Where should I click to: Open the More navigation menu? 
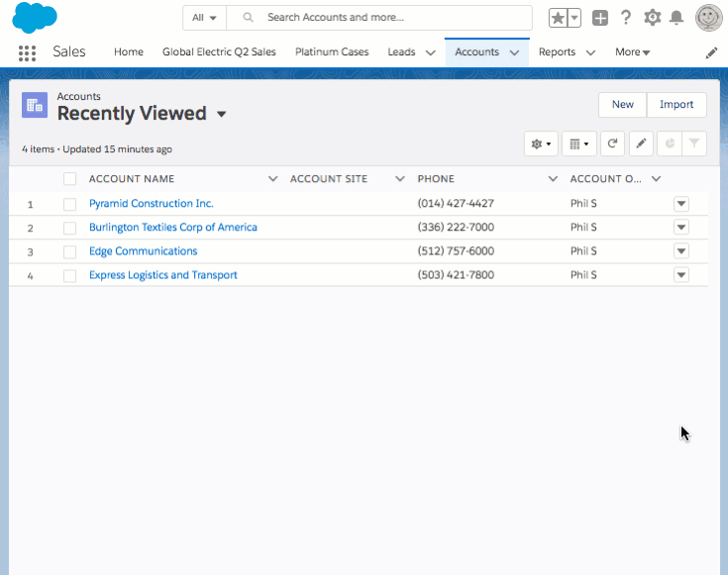(632, 52)
